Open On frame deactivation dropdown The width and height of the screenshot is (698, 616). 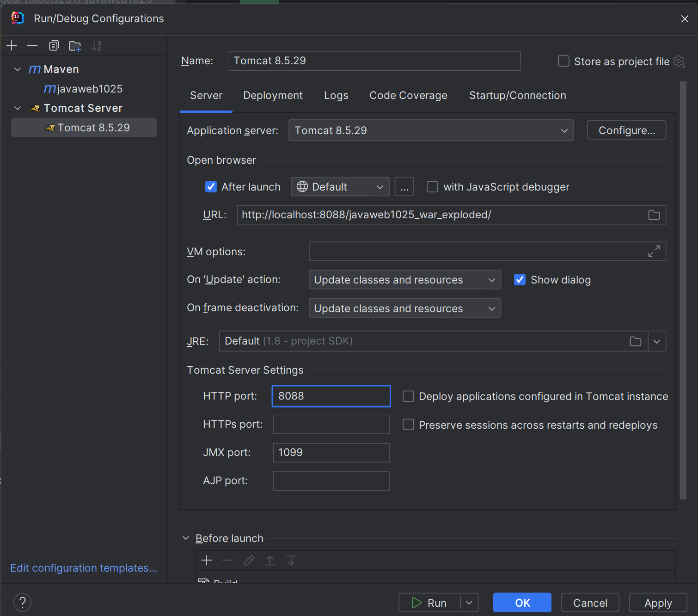click(405, 308)
